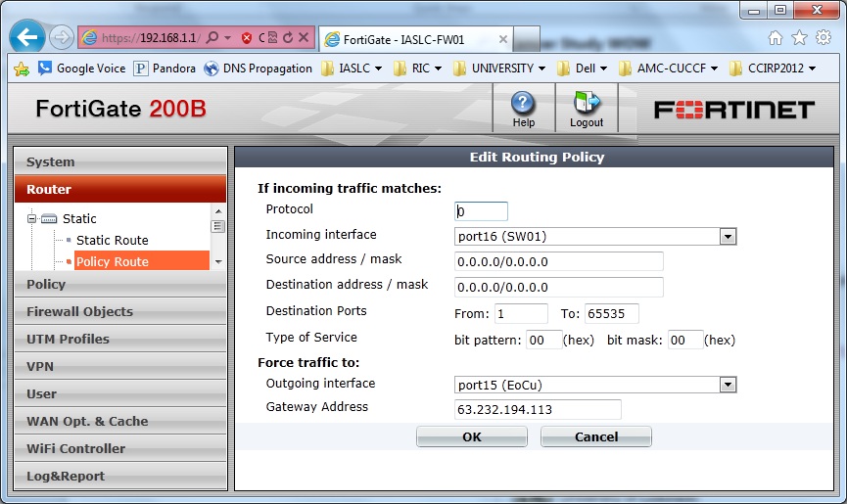The image size is (847, 504).
Task: Open the User menu section
Action: [119, 393]
